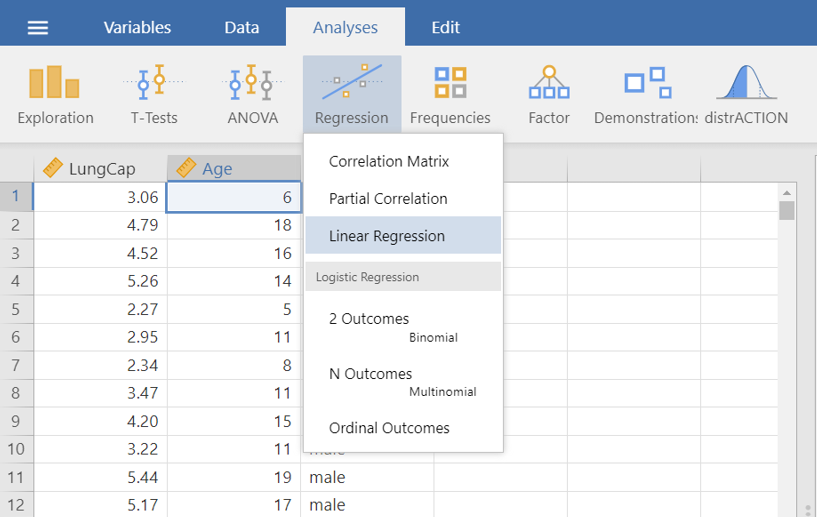The height and width of the screenshot is (517, 817).
Task: Select Correlation Matrix from menu
Action: pyautogui.click(x=389, y=162)
